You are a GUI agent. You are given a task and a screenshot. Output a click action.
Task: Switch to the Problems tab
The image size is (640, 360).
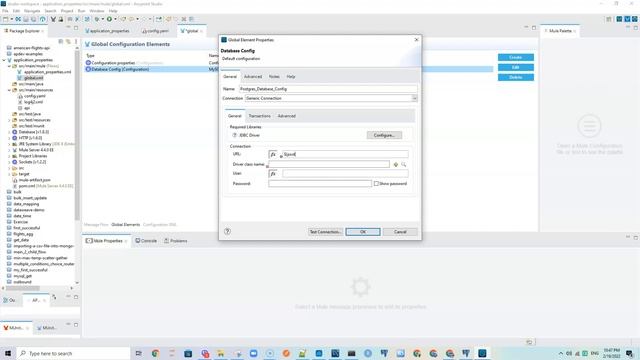coord(176,241)
